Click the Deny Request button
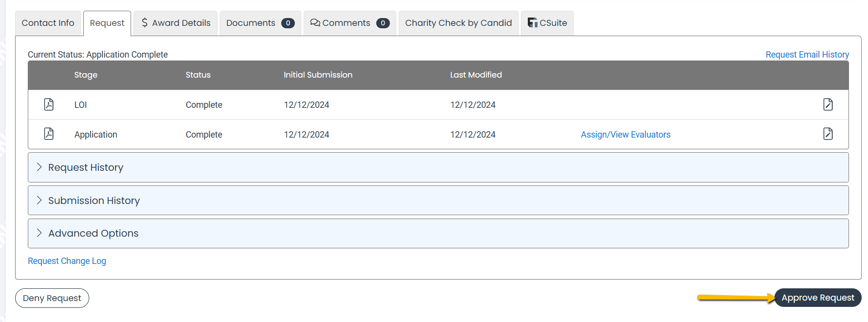This screenshot has width=868, height=322. click(52, 298)
